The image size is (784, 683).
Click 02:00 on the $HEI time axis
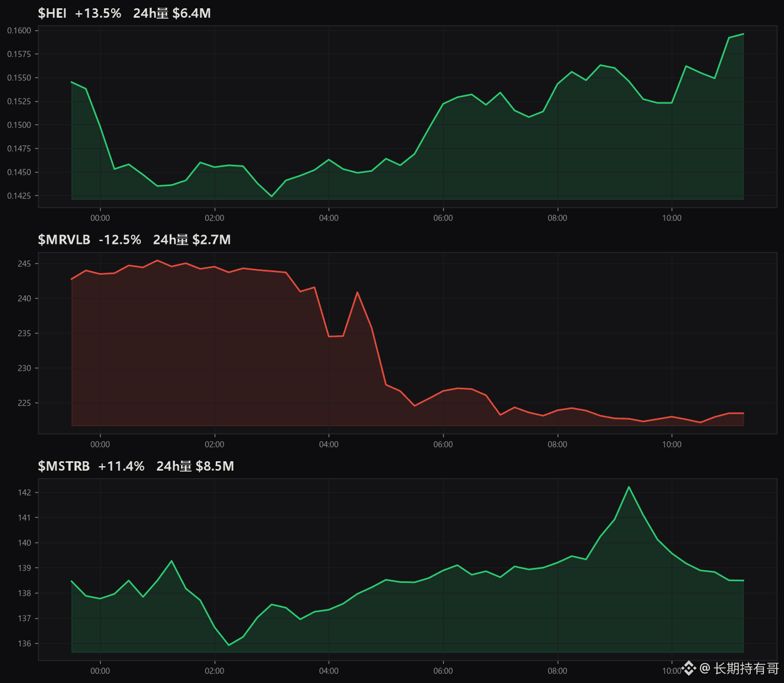click(215, 218)
